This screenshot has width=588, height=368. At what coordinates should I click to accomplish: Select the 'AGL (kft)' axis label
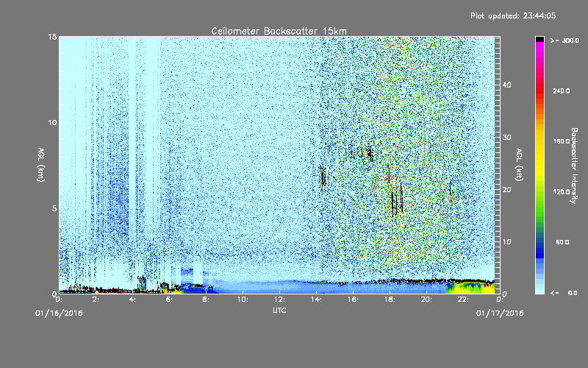point(519,165)
